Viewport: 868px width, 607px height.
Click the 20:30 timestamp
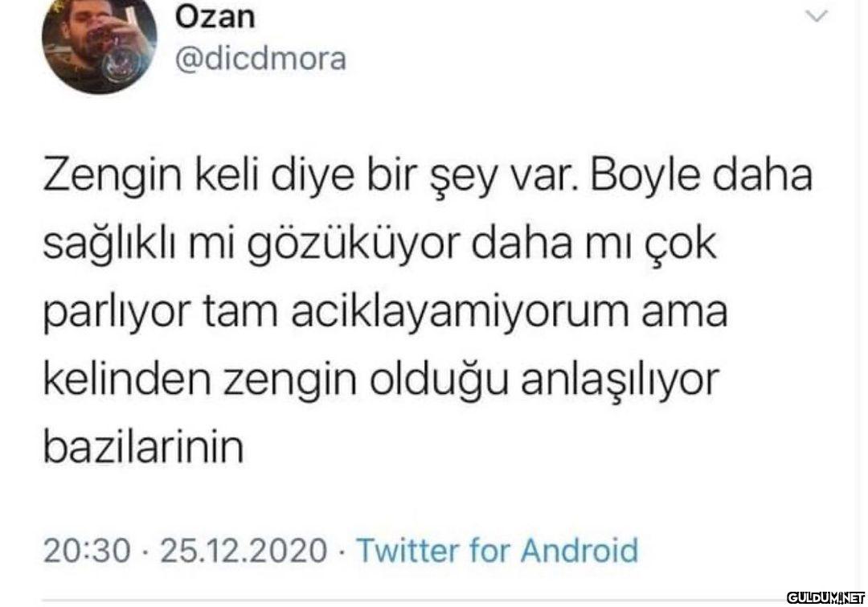point(87,551)
